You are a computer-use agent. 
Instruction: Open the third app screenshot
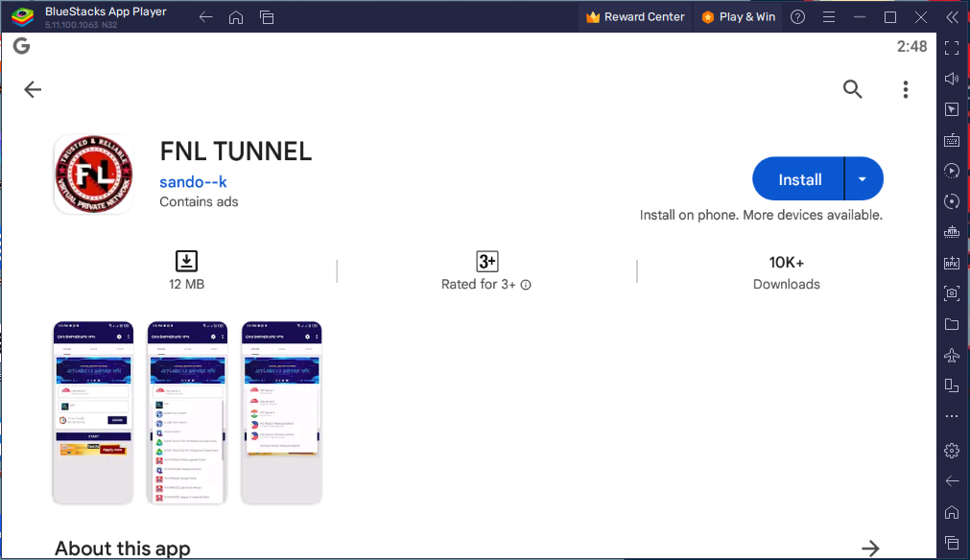click(x=281, y=412)
